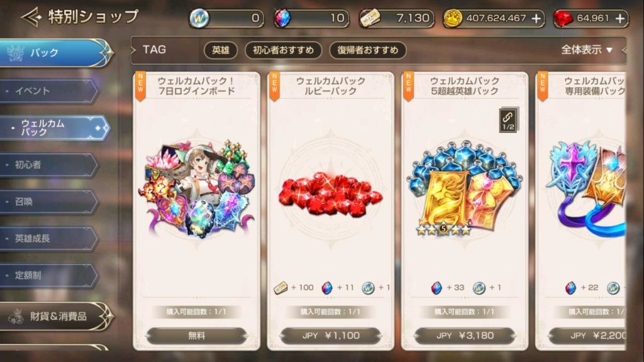Tap the blue-red crystal currency icon in top bar
This screenshot has width=644, height=362.
click(x=282, y=18)
